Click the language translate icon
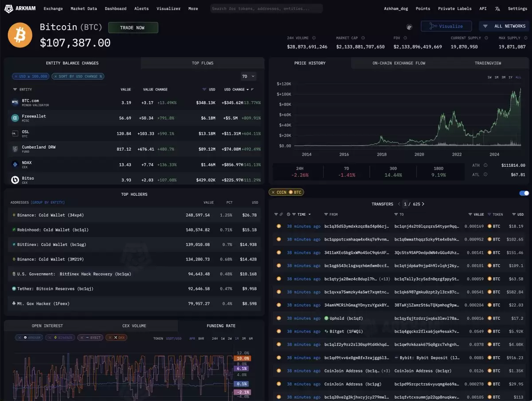The width and height of the screenshot is (532, 401). [x=497, y=8]
